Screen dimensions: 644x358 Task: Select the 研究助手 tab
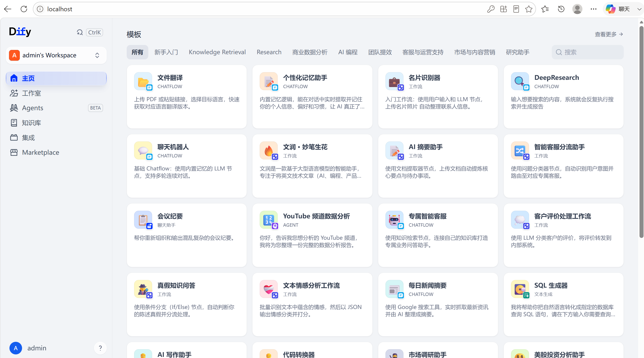tap(518, 52)
